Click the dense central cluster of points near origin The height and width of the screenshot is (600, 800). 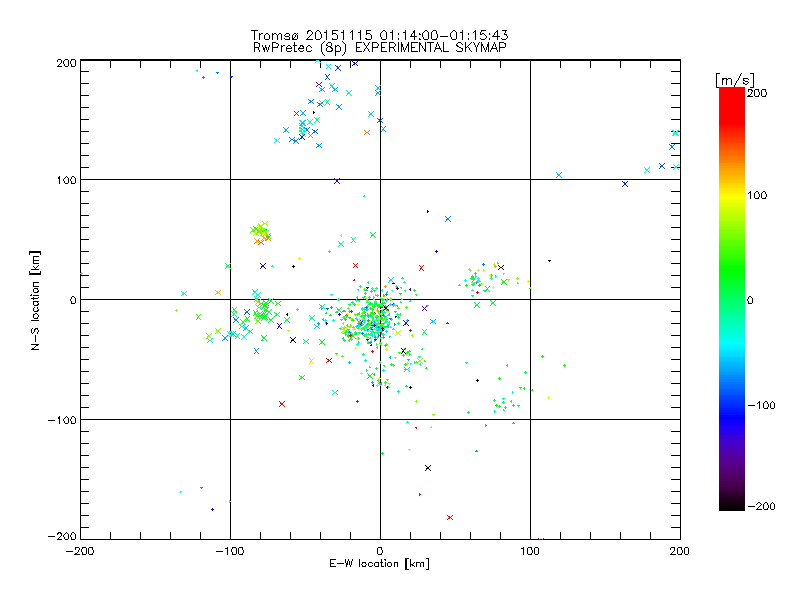[x=371, y=317]
